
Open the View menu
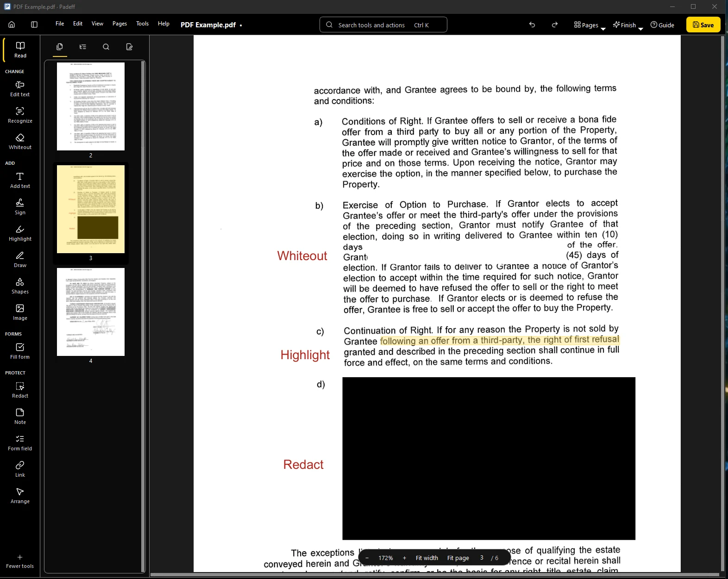click(x=97, y=24)
